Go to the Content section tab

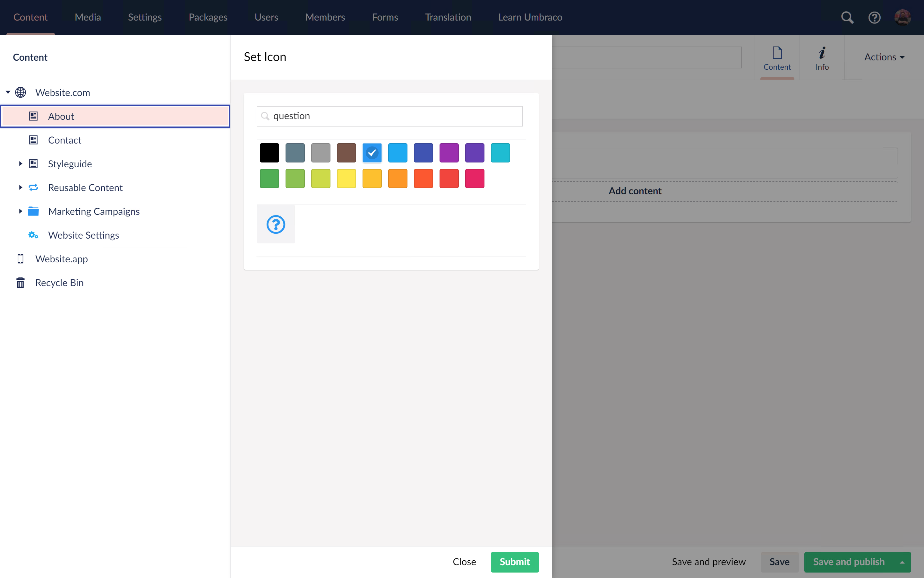click(30, 18)
